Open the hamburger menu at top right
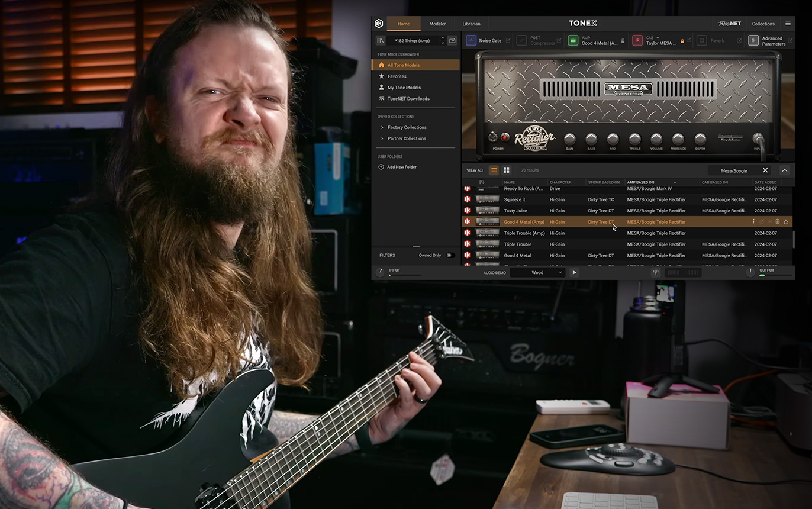 tap(788, 24)
